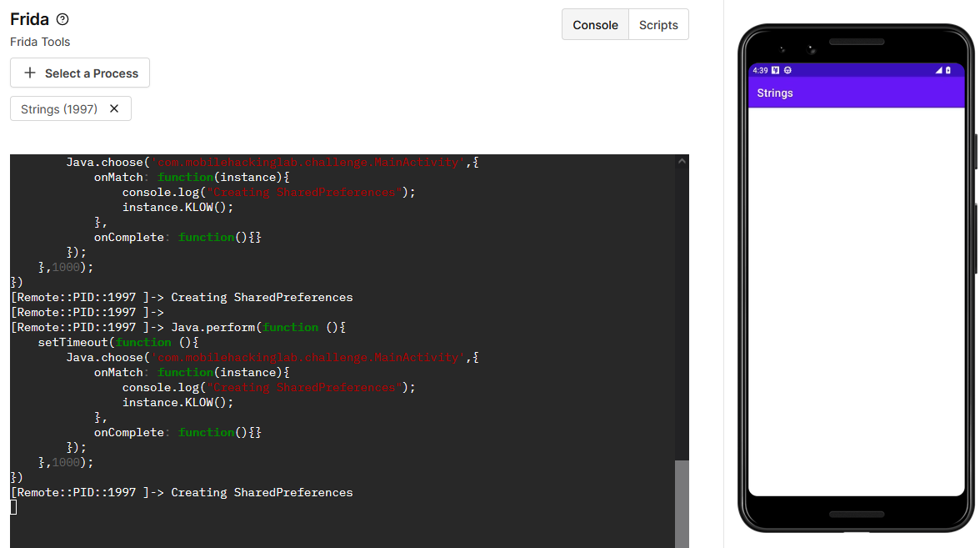Switch to the Console tab

click(595, 25)
